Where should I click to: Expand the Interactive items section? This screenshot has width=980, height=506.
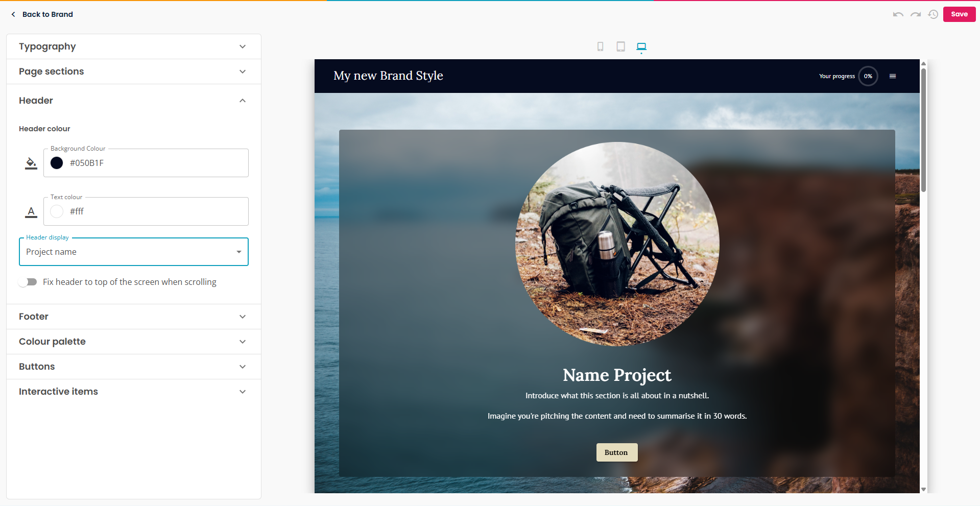pos(134,392)
